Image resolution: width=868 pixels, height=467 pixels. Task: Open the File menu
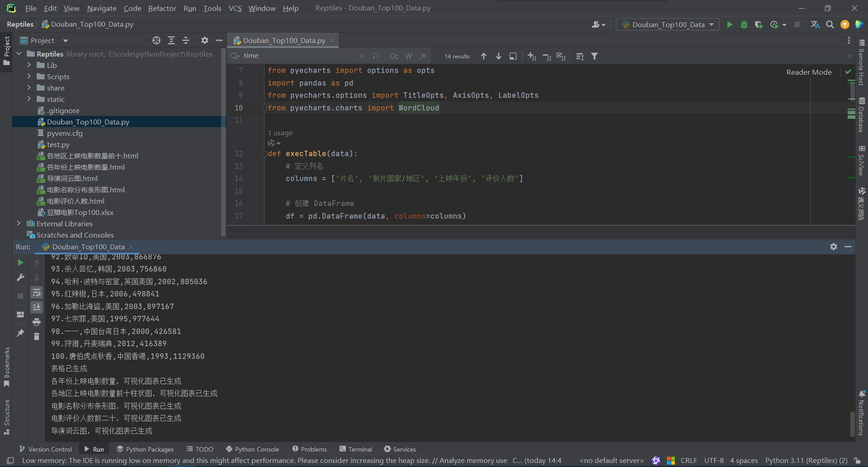(x=31, y=8)
